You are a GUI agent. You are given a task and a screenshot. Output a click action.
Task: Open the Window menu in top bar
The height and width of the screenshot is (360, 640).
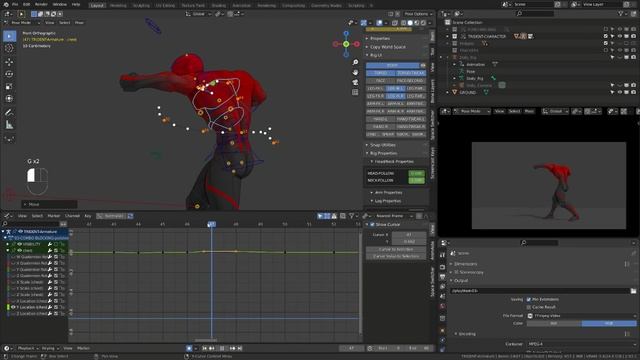(60, 4)
